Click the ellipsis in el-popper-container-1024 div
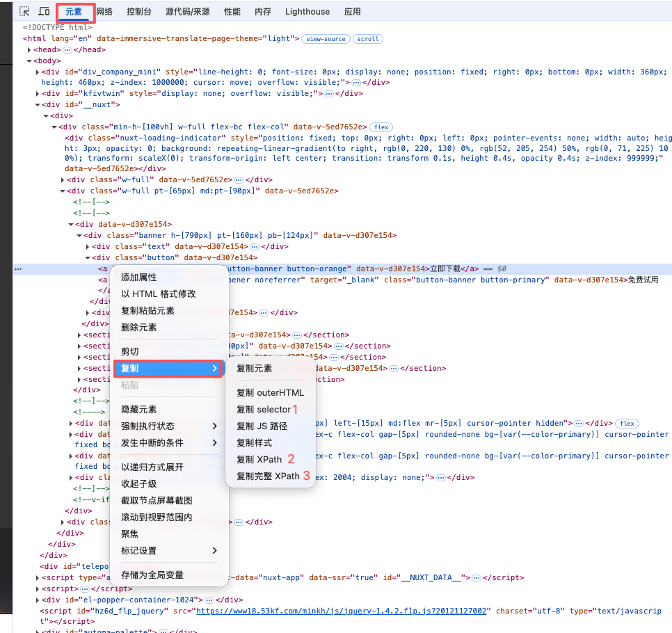672x633 pixels. coord(209,600)
